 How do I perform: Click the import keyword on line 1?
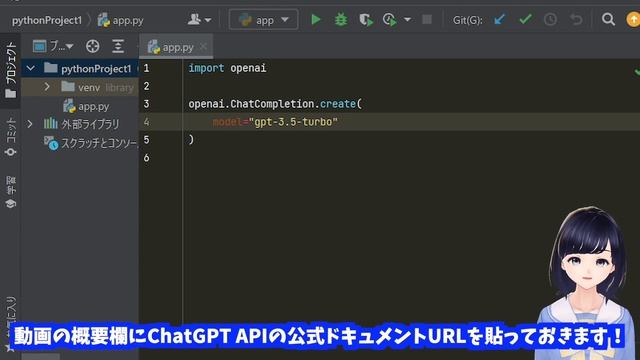tap(206, 68)
